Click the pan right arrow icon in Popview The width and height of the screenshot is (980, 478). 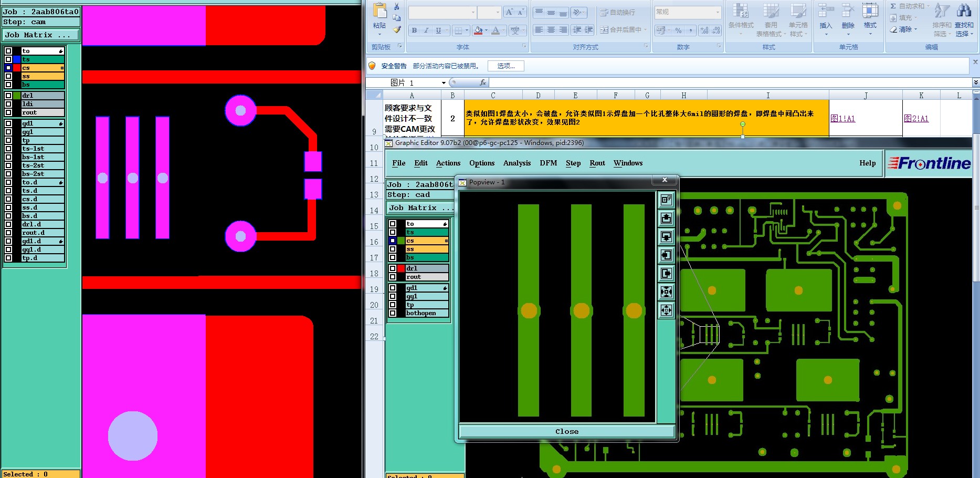(x=666, y=273)
